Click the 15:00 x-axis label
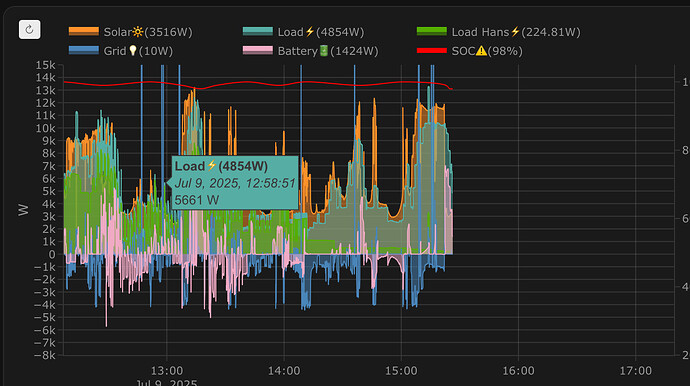Screen dimensions: 690x386 401,371
